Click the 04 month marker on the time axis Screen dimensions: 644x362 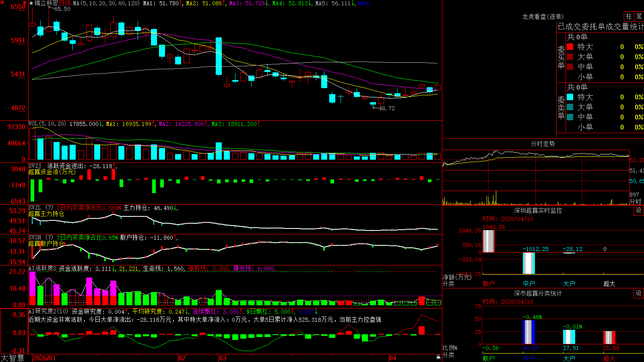tap(393, 358)
